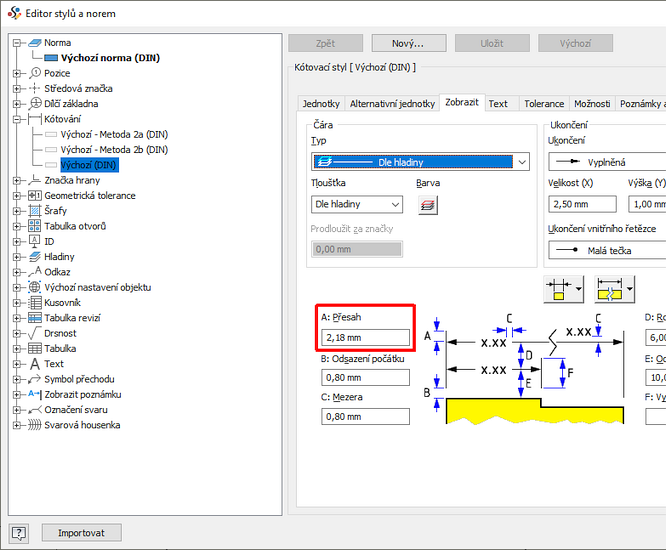Click the help question mark icon

[19, 533]
